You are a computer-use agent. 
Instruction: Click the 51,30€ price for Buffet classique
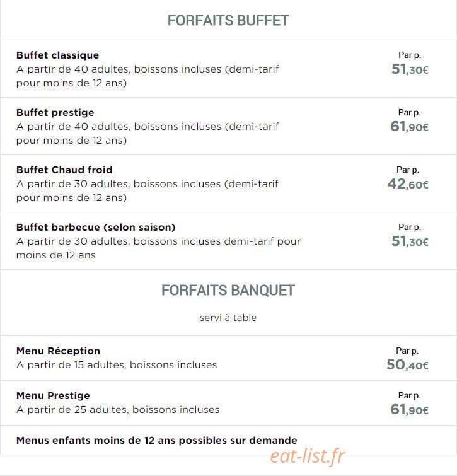(410, 69)
